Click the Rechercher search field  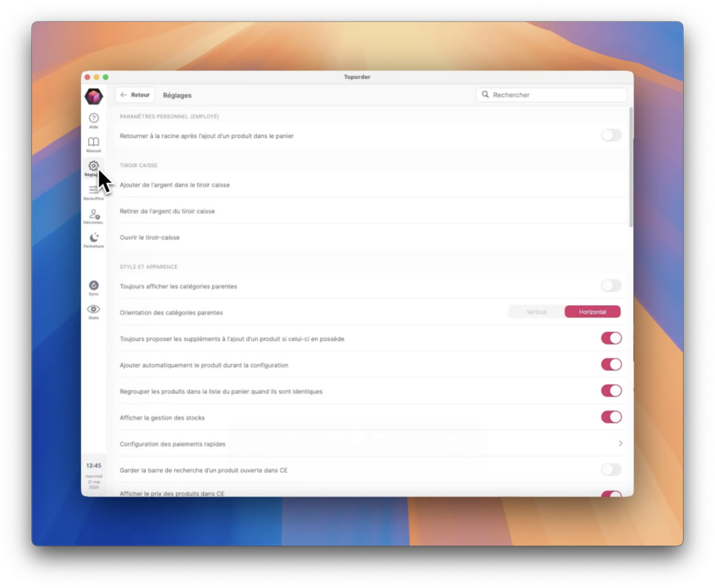[x=552, y=95]
